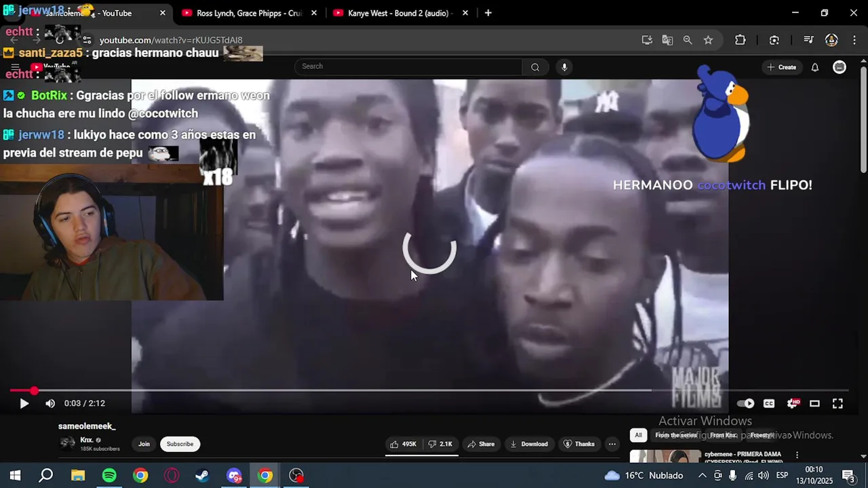The image size is (868, 488).
Task: Toggle the autoplay switch in player
Action: (745, 403)
